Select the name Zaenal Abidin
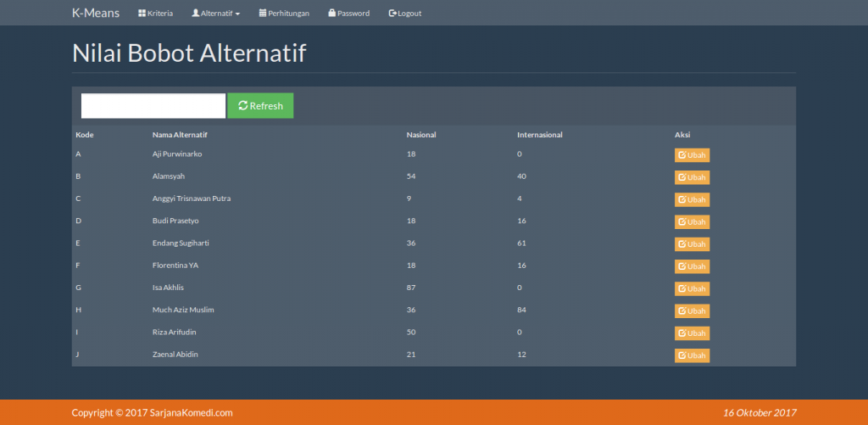Screen dimensions: 868x425 [x=175, y=354]
